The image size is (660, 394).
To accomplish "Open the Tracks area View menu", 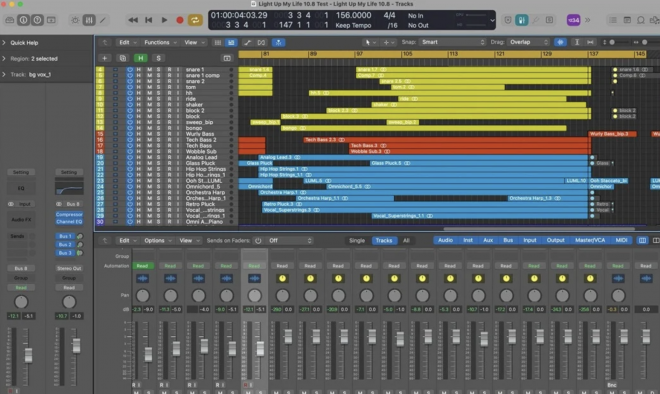I will click(194, 42).
